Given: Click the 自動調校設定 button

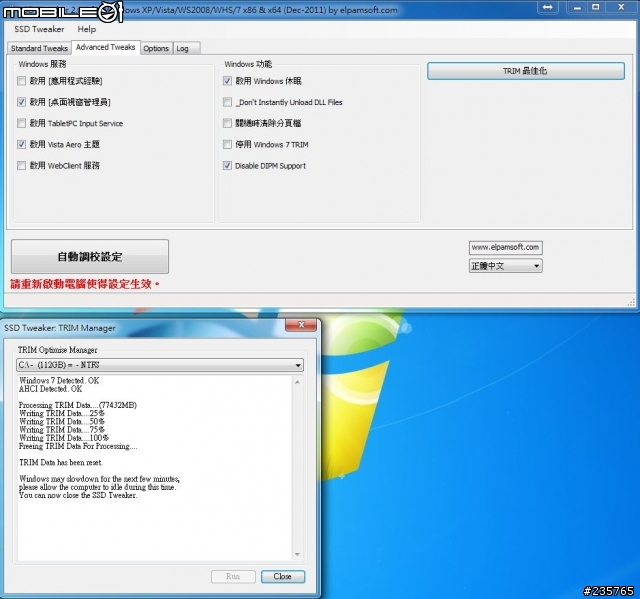Looking at the screenshot, I should coord(90,257).
